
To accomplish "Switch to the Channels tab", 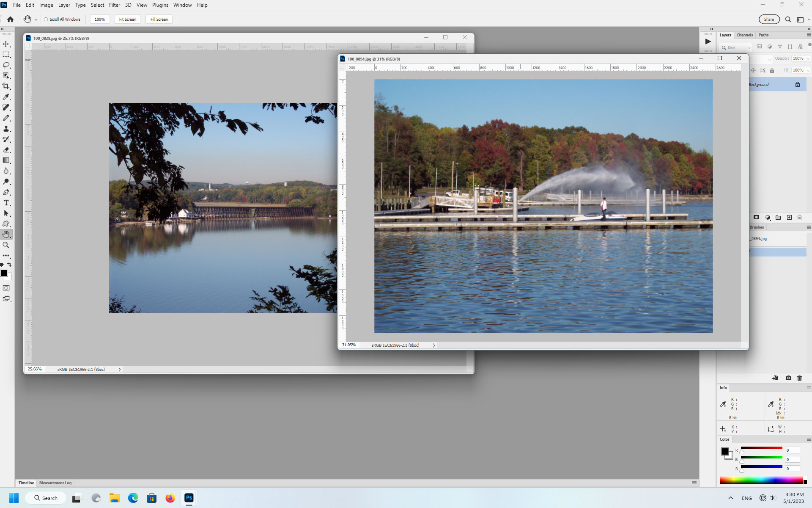I will click(745, 35).
